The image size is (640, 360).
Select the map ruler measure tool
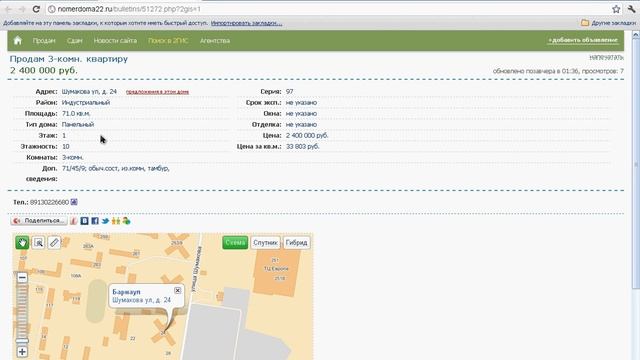pos(54,243)
